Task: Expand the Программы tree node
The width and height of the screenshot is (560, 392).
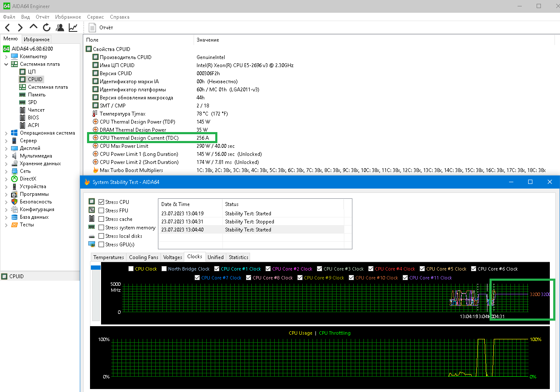Action: click(x=6, y=194)
